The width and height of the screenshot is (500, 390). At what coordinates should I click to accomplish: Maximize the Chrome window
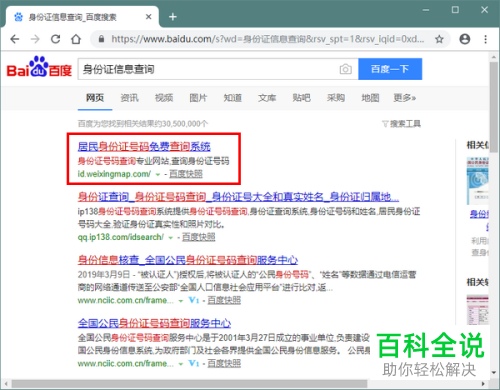455,10
